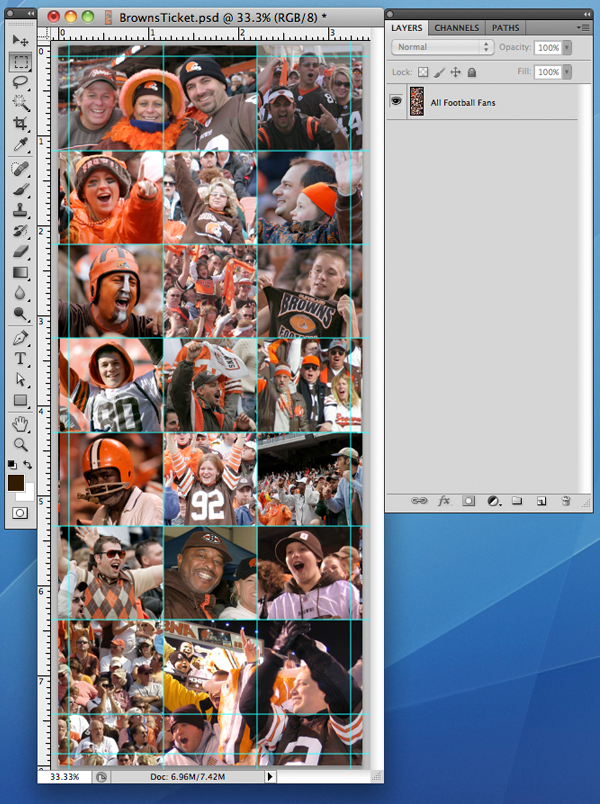Click the status bar preview icon
Screen dimensions: 600x804
coord(102,777)
